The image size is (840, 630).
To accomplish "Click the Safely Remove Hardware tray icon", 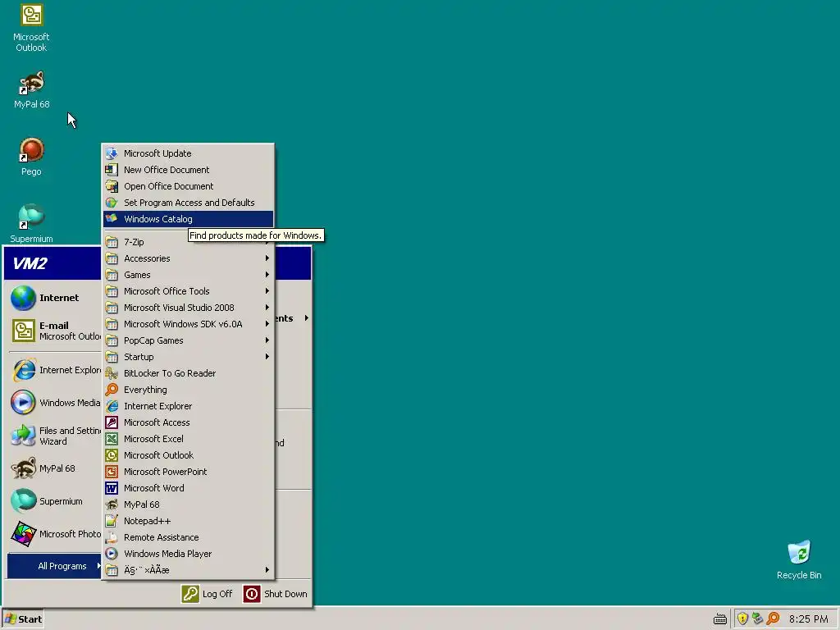I will pos(757,619).
